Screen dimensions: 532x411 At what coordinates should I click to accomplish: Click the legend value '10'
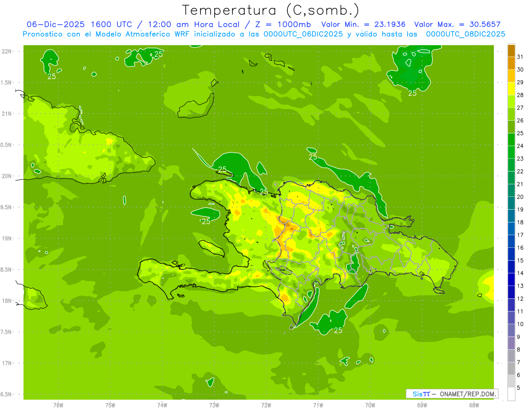520,324
